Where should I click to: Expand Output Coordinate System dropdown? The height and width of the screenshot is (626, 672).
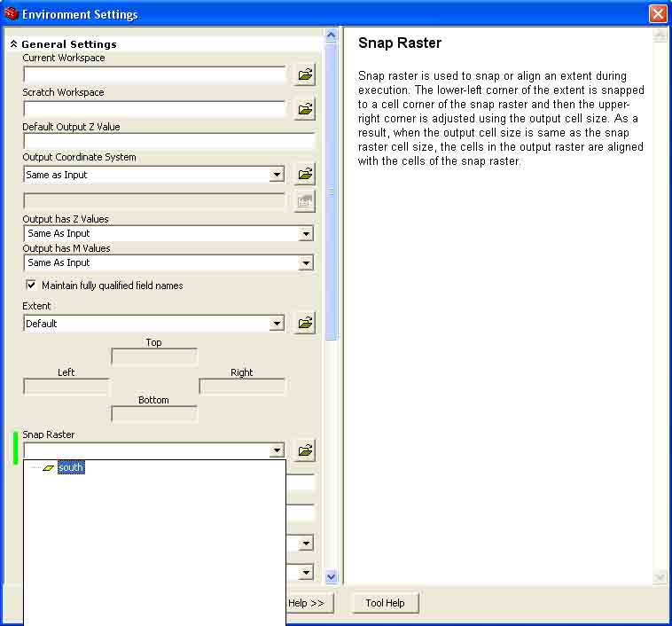pos(277,175)
